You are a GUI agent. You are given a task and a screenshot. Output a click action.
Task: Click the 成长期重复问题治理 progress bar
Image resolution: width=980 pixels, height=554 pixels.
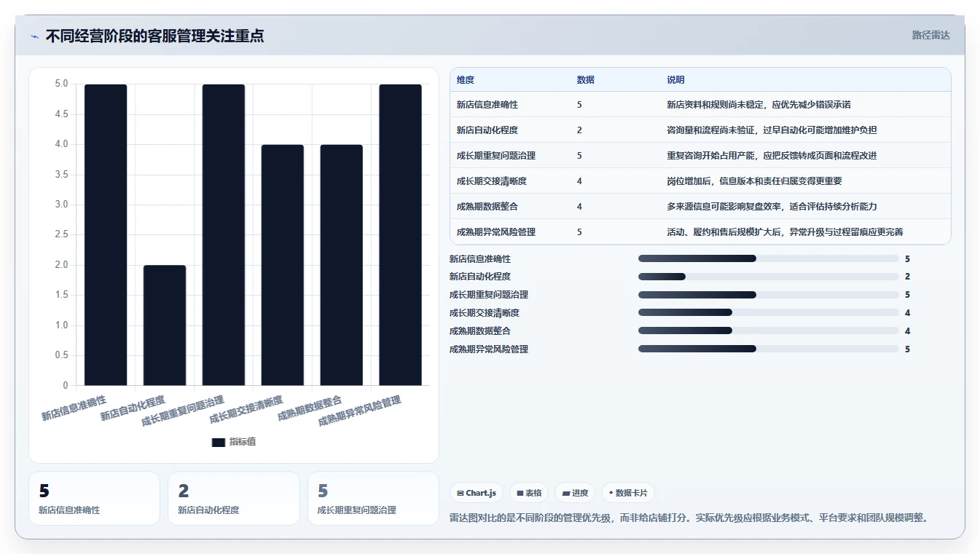pyautogui.click(x=769, y=295)
